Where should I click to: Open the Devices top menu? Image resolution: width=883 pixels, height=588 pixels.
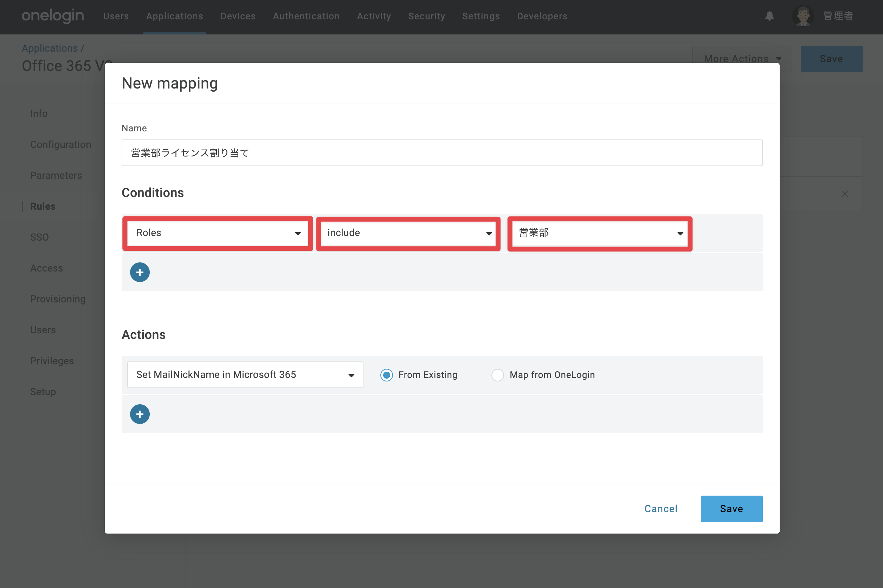coord(238,16)
